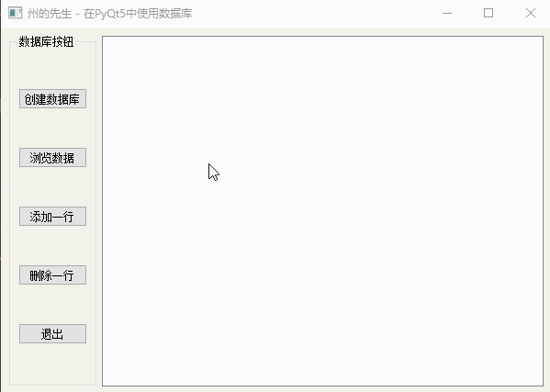Screen dimensions: 550x392
Task: Quit the app using 退出 button
Action: 52,333
